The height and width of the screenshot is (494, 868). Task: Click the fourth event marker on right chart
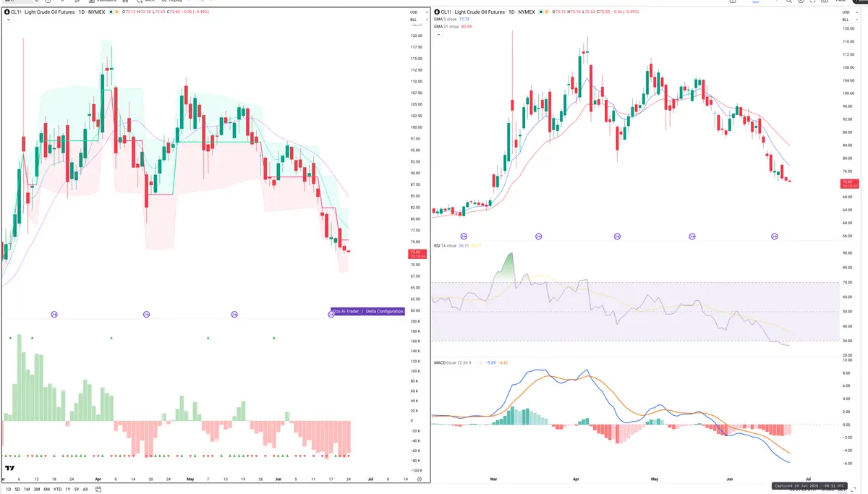(692, 237)
